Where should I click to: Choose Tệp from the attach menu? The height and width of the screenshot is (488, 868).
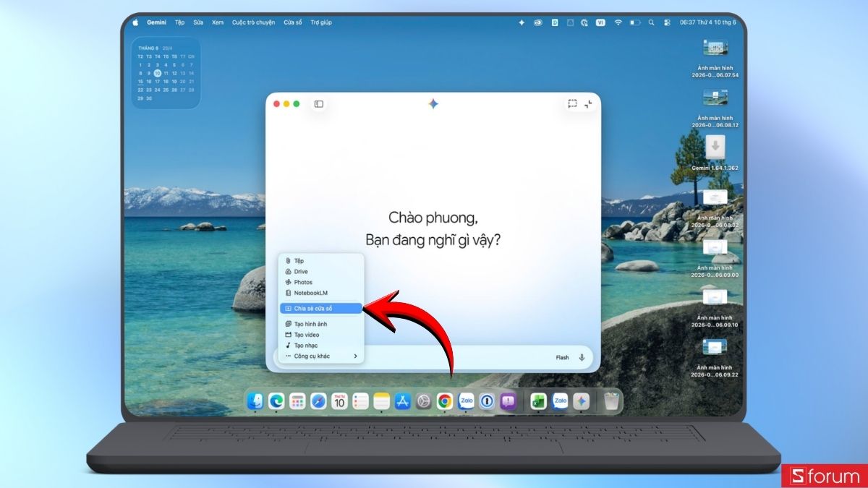(x=321, y=260)
